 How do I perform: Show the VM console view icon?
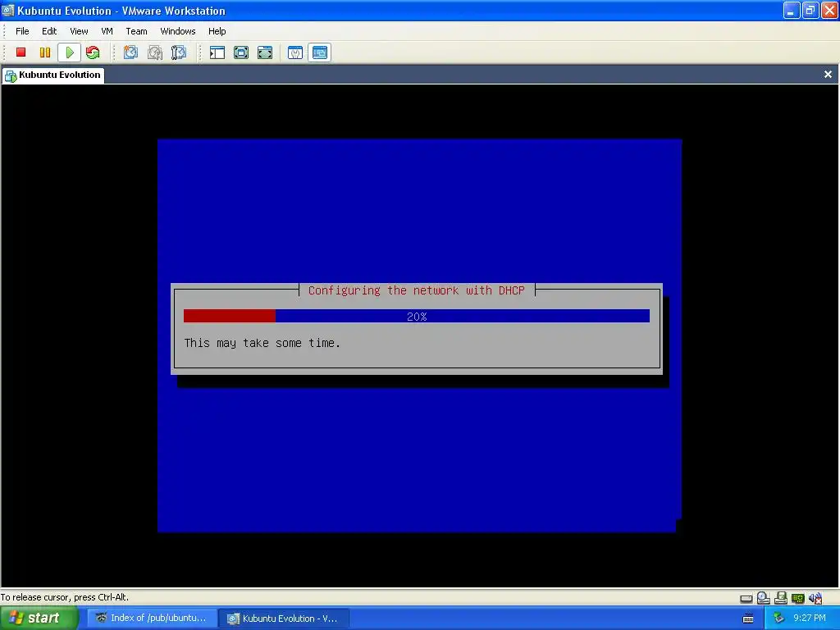319,52
